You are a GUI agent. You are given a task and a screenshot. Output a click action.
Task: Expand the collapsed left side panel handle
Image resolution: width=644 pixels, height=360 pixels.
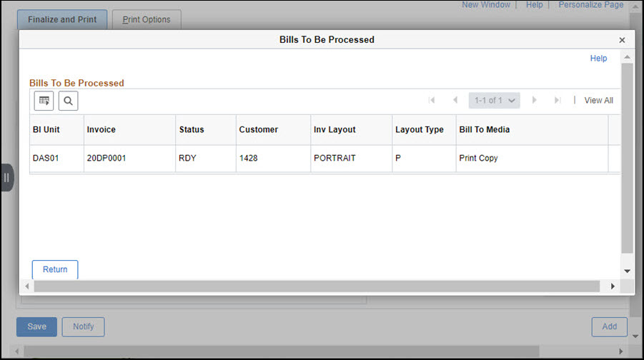(x=6, y=177)
